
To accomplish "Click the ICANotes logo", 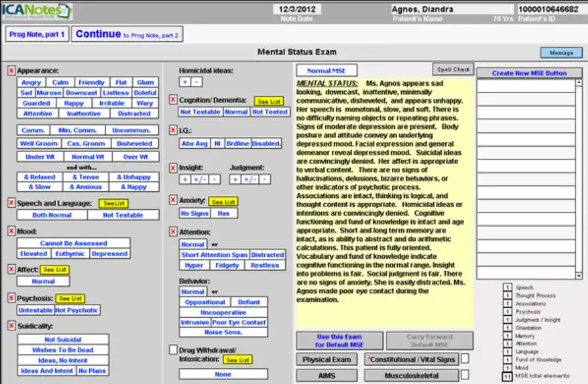I will (x=36, y=10).
